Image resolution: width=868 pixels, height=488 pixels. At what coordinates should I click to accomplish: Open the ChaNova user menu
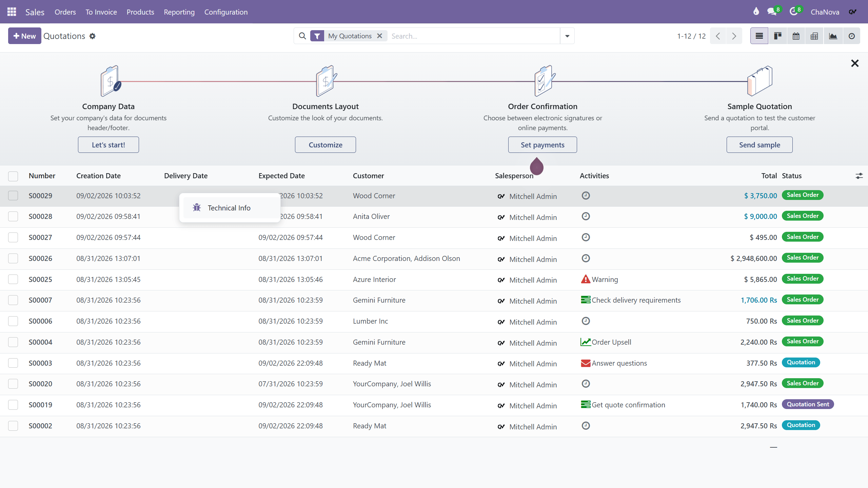tap(825, 12)
